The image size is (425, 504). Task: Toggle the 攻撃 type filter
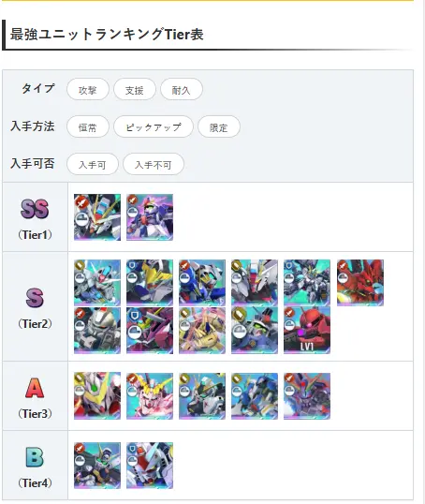pos(88,89)
